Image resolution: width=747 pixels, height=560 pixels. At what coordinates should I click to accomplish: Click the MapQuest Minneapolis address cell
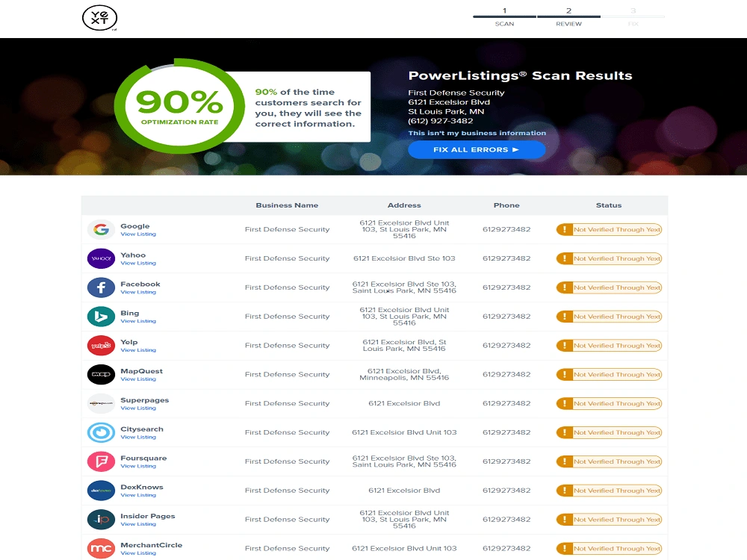404,374
